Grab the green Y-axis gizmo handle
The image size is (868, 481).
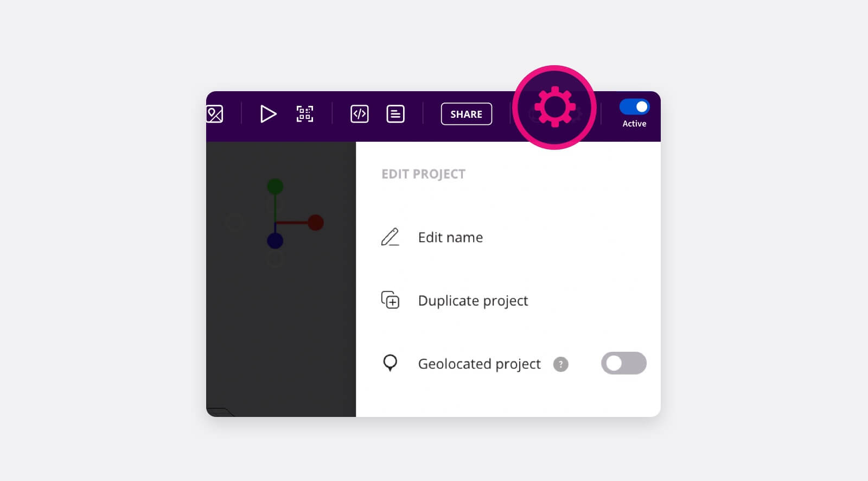275,186
